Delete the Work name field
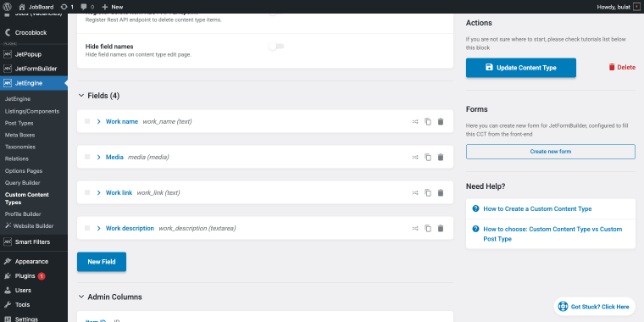This screenshot has height=322, width=644. [x=441, y=121]
